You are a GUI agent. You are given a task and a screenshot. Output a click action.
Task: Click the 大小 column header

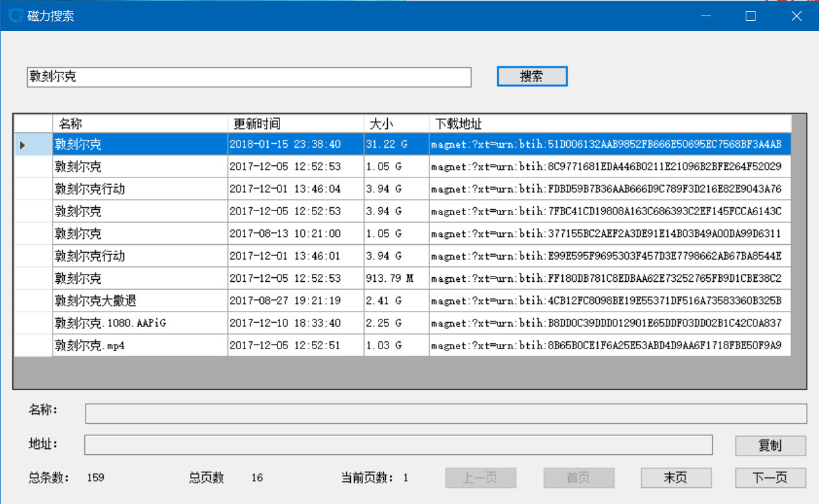point(396,123)
